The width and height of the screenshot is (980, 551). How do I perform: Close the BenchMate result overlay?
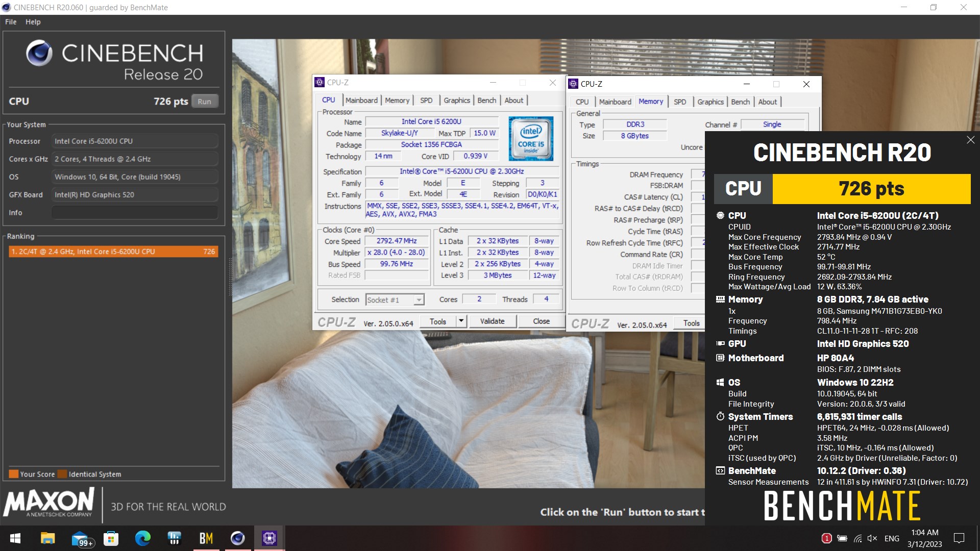[970, 140]
